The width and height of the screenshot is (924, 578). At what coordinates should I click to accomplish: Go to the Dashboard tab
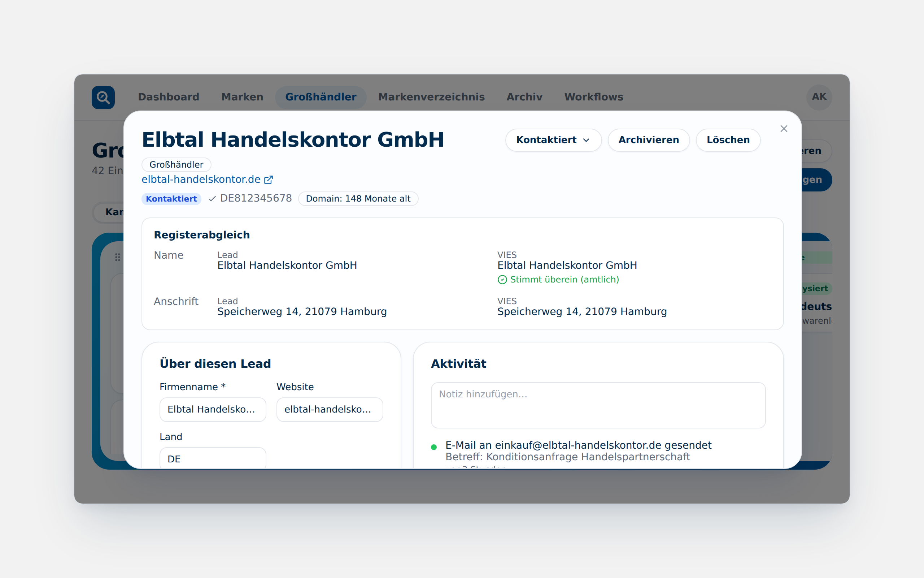pyautogui.click(x=169, y=97)
